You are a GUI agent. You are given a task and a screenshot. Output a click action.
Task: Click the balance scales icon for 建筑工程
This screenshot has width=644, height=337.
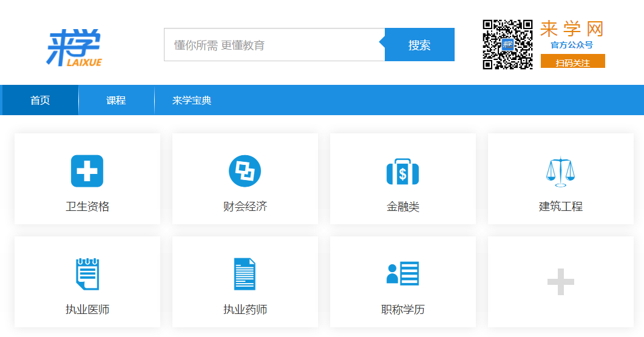click(560, 172)
